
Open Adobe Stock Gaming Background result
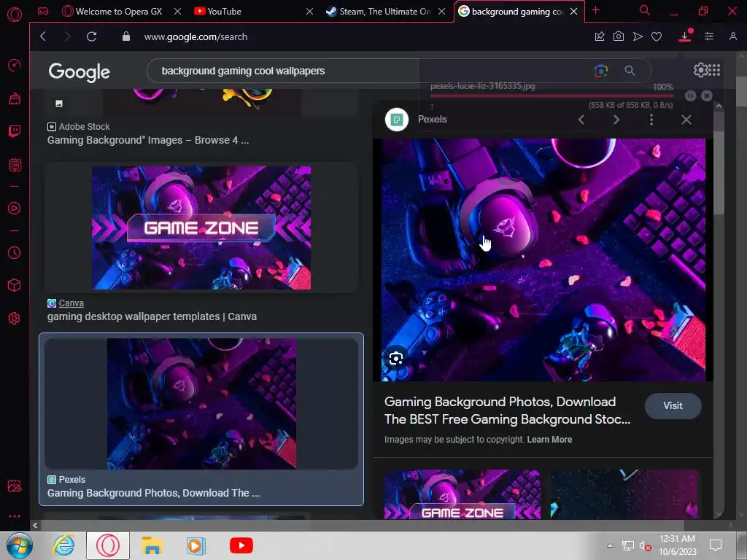[147, 140]
